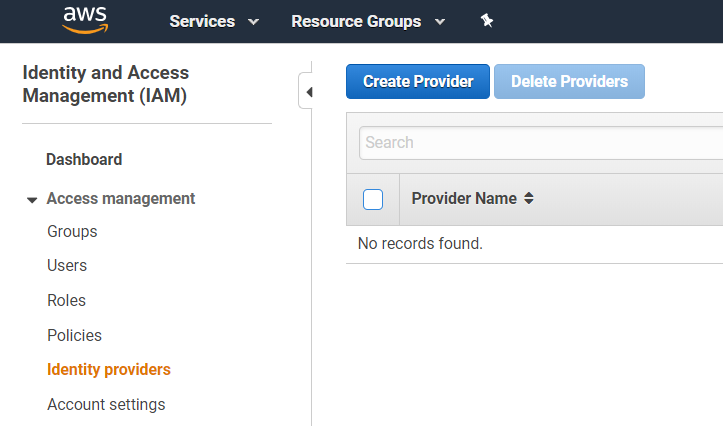Open the Resource Groups dropdown
Screen dimensions: 723x426
367,21
